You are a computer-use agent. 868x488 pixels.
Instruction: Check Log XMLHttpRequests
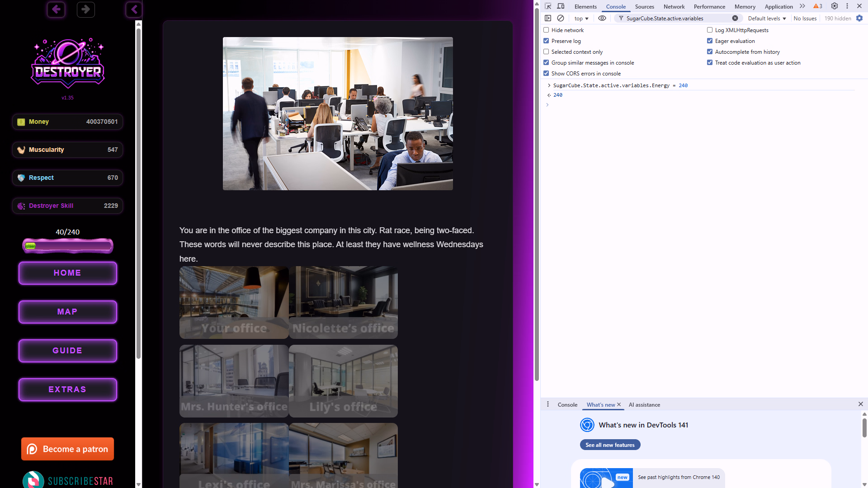pyautogui.click(x=710, y=30)
